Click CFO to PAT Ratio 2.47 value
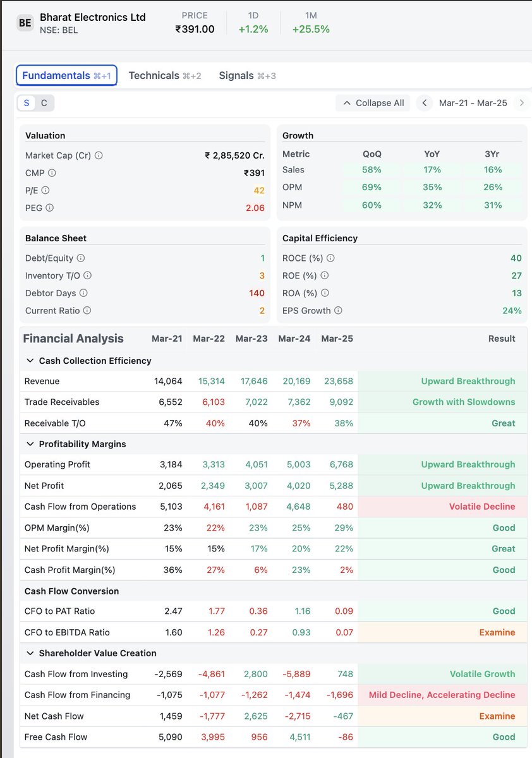532x758 pixels. pyautogui.click(x=172, y=611)
